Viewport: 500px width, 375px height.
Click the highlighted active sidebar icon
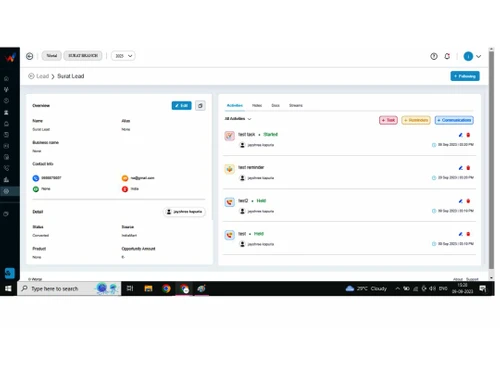pyautogui.click(x=6, y=191)
